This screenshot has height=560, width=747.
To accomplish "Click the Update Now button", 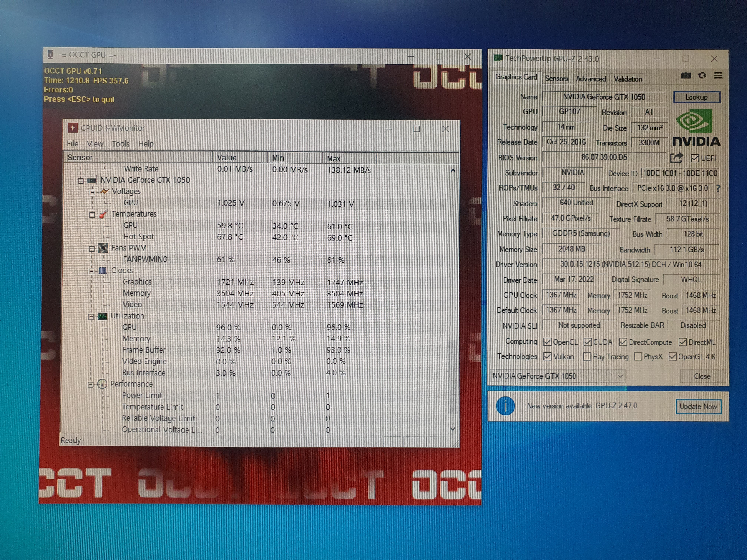I will 698,406.
